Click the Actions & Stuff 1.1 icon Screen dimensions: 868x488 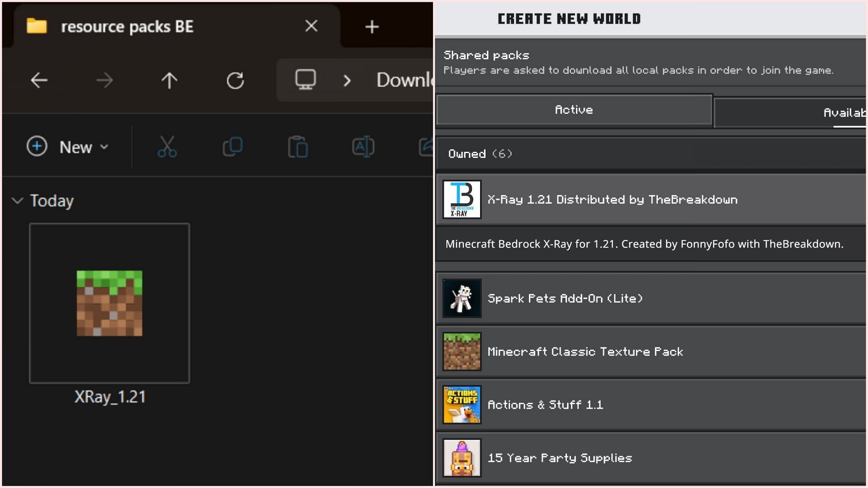tap(462, 404)
